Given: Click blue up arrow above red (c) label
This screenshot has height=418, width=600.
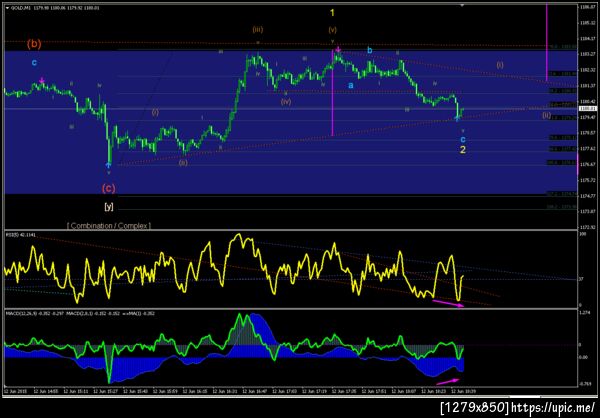Looking at the screenshot, I should tap(108, 165).
